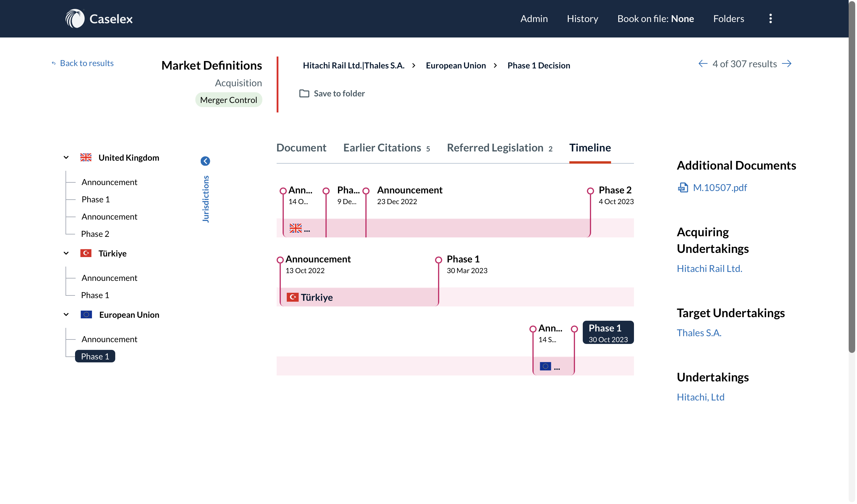Collapse the Türkiye jurisdiction node
Screen dimensions: 857x504
pos(66,254)
